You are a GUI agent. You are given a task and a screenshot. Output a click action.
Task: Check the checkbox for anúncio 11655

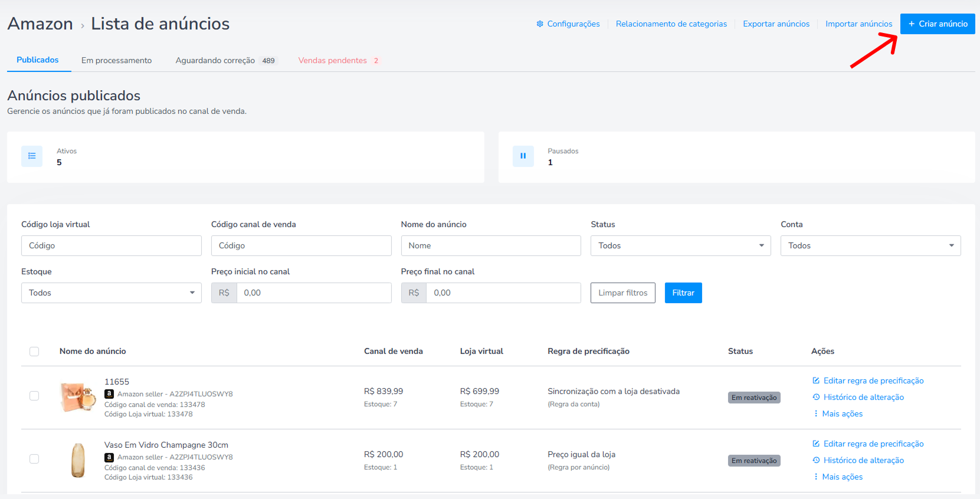click(34, 396)
